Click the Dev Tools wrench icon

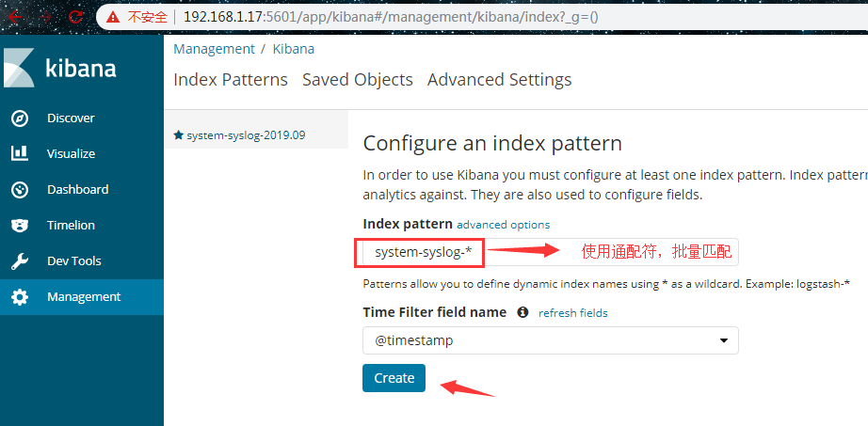(20, 261)
